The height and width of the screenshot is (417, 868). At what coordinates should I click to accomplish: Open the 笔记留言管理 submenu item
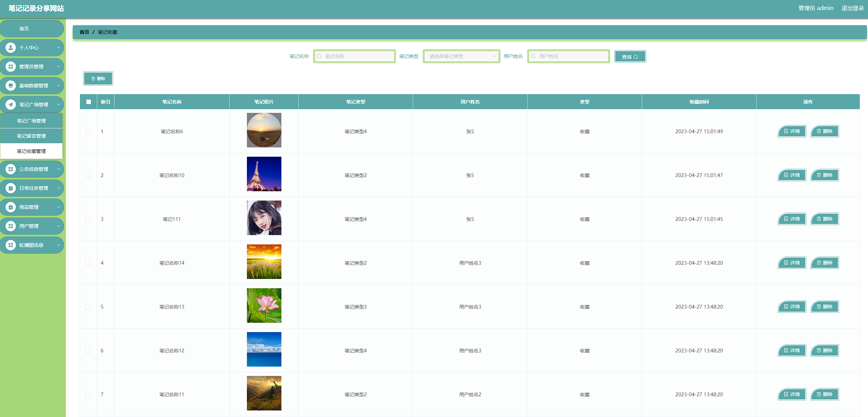click(31, 136)
